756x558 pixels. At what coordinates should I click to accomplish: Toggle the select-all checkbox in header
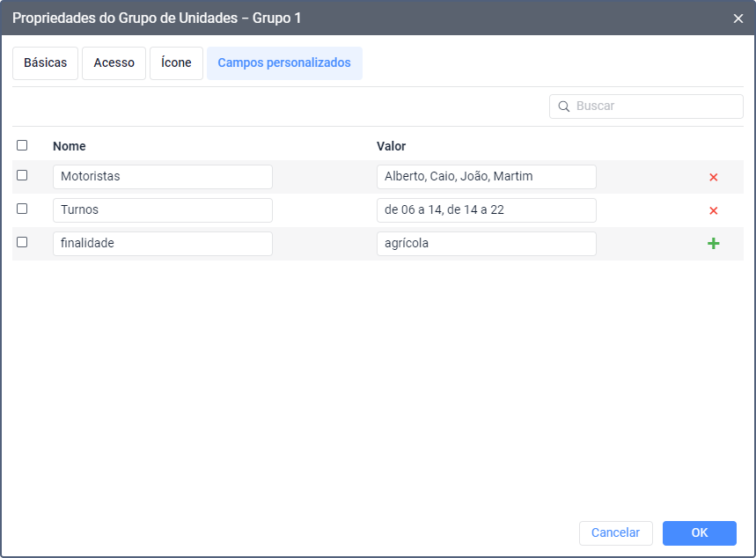[22, 145]
